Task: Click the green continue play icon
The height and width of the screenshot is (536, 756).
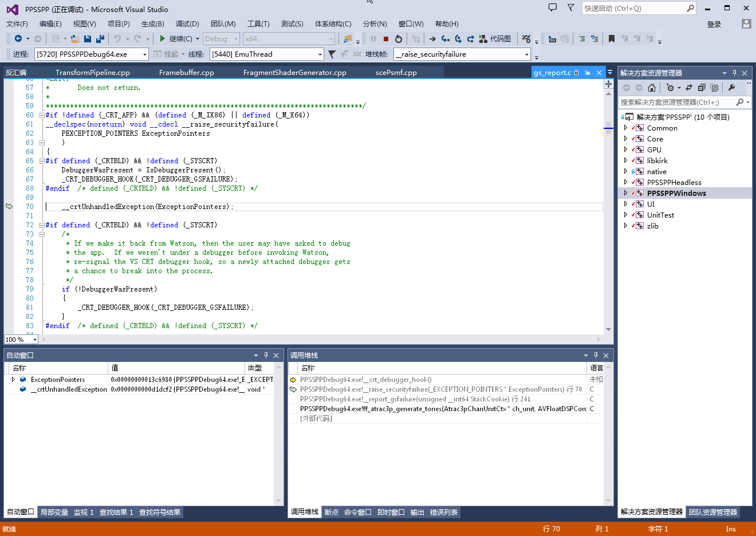Action: point(163,38)
